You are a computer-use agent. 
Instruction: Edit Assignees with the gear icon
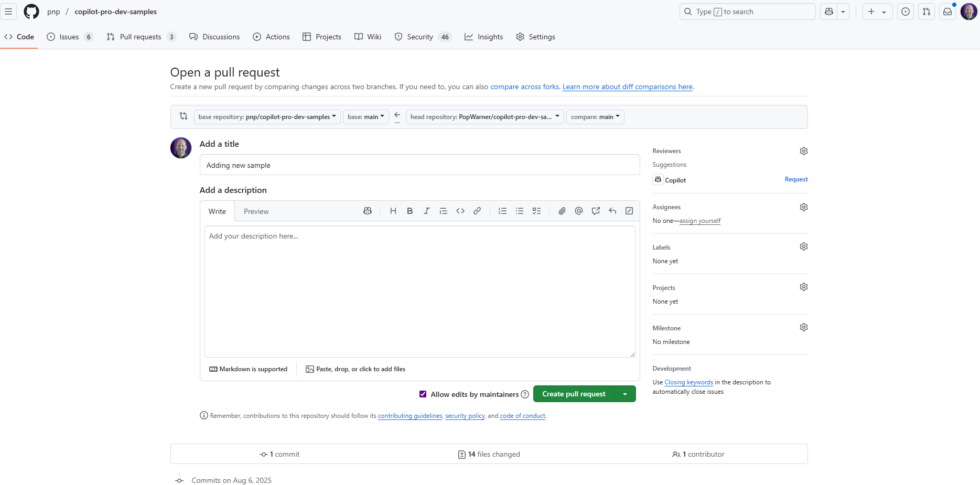tap(804, 207)
